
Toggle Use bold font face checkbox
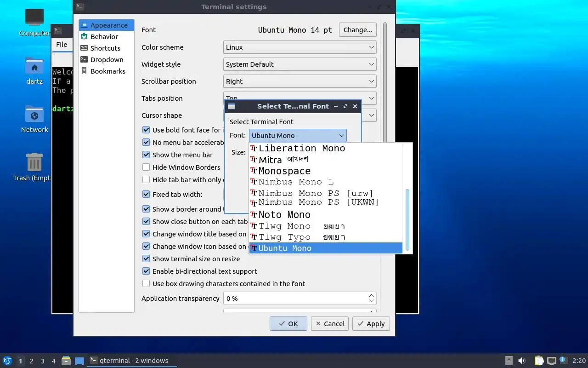146,130
